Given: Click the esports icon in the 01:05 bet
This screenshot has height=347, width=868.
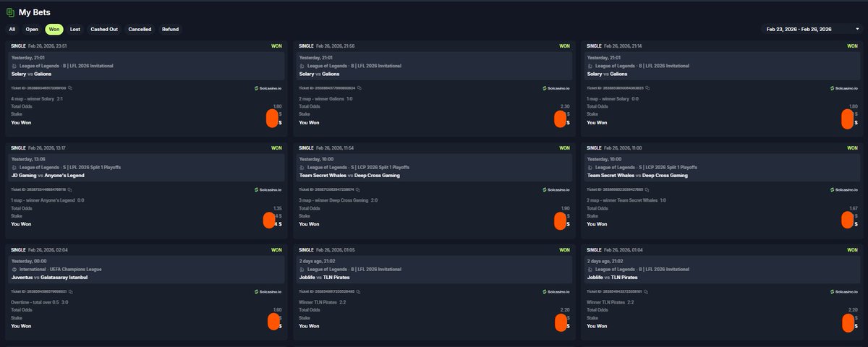Looking at the screenshot, I should point(302,268).
